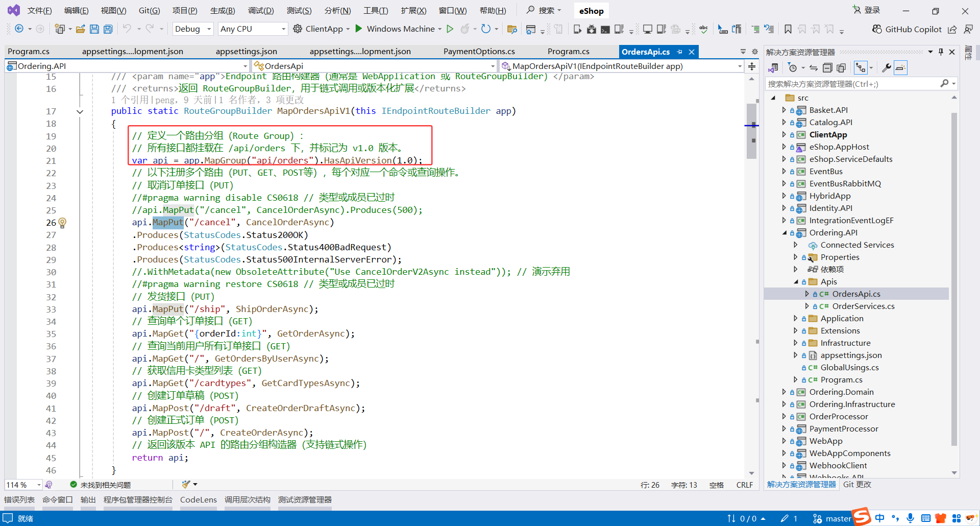Open the 错误列表 bottom panel tab
The height and width of the screenshot is (526, 980).
tap(19, 500)
